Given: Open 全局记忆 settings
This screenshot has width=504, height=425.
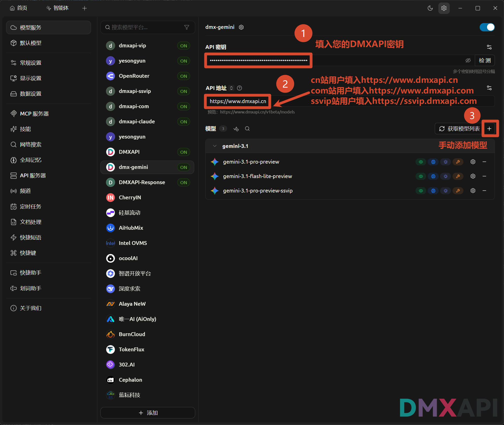Looking at the screenshot, I should (x=48, y=160).
